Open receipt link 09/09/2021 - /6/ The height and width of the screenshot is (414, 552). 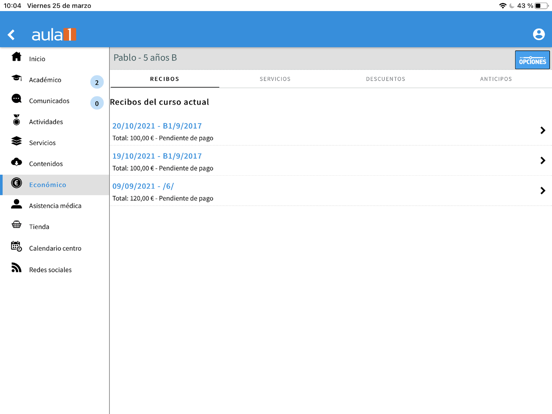[143, 186]
